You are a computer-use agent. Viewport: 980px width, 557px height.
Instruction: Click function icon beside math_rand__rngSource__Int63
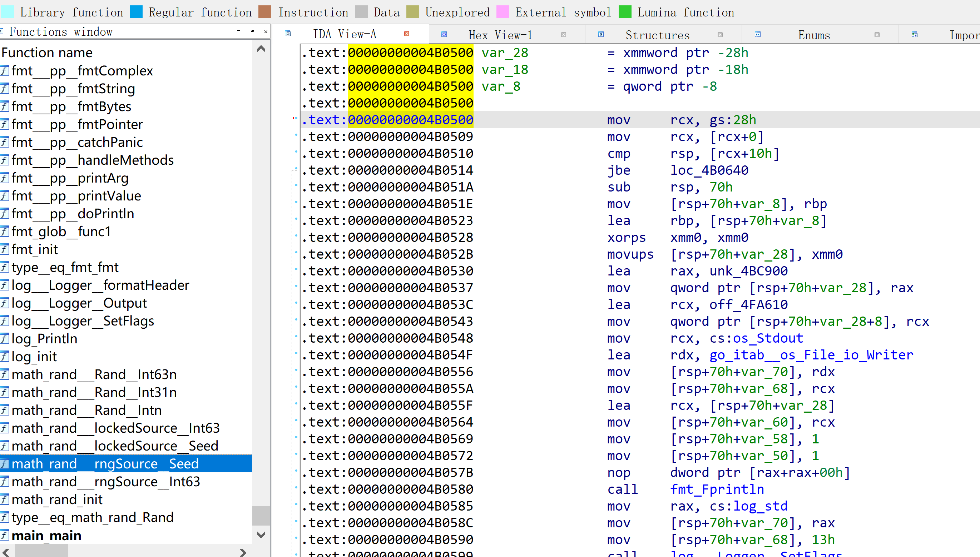click(5, 482)
